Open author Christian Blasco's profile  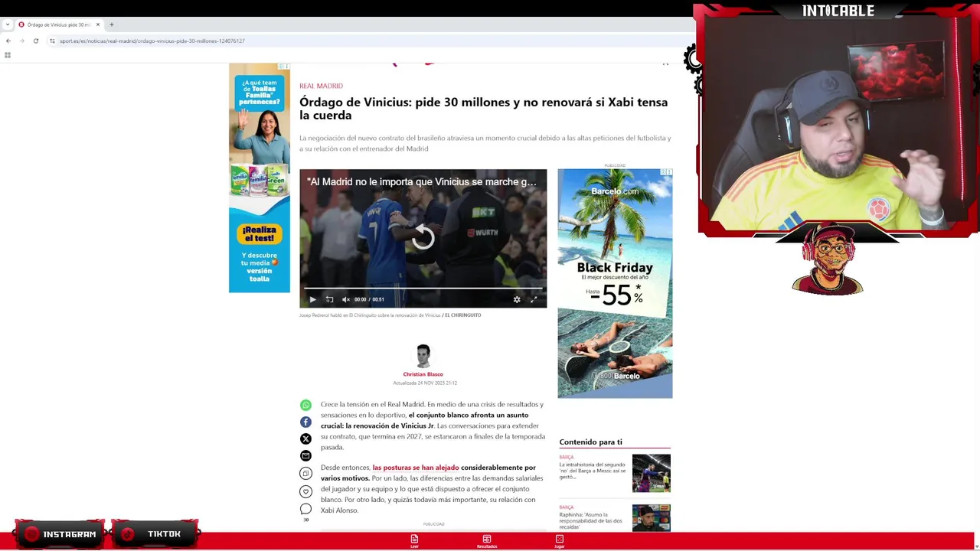(423, 374)
